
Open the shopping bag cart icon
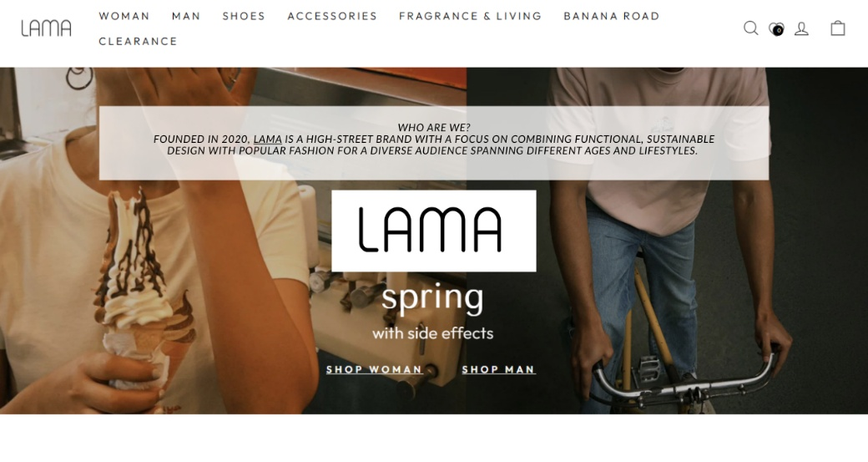tap(838, 28)
